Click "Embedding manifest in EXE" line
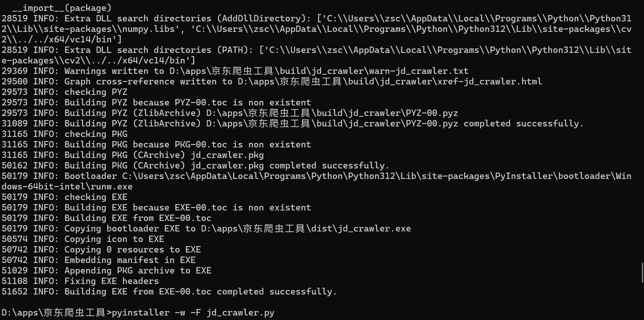The width and height of the screenshot is (644, 320). click(130, 260)
